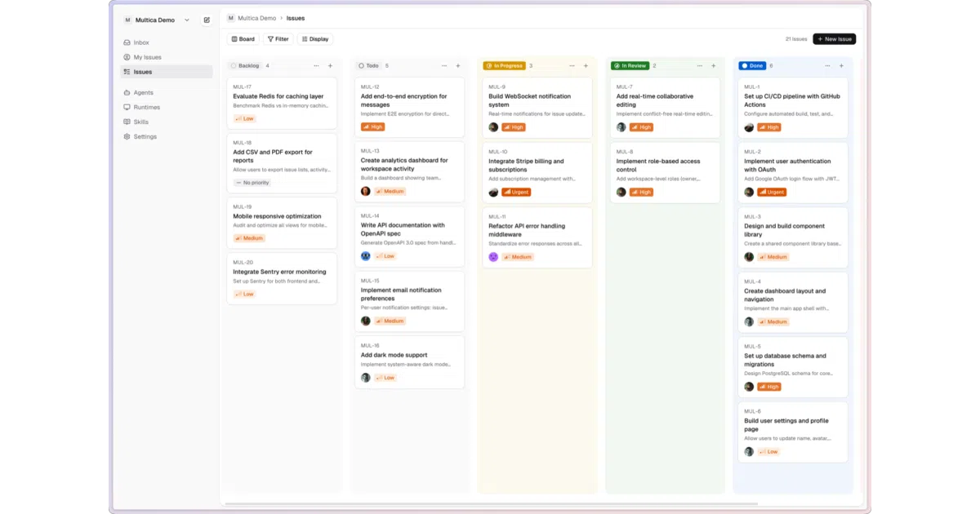Click the horizontal board scrollbar
Viewport: 980px width, 514px height.
click(x=492, y=503)
